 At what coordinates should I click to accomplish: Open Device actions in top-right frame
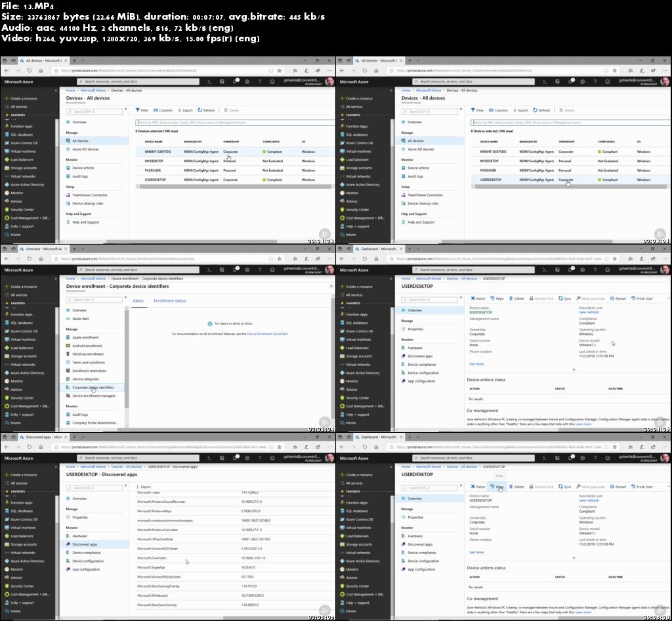(x=418, y=168)
